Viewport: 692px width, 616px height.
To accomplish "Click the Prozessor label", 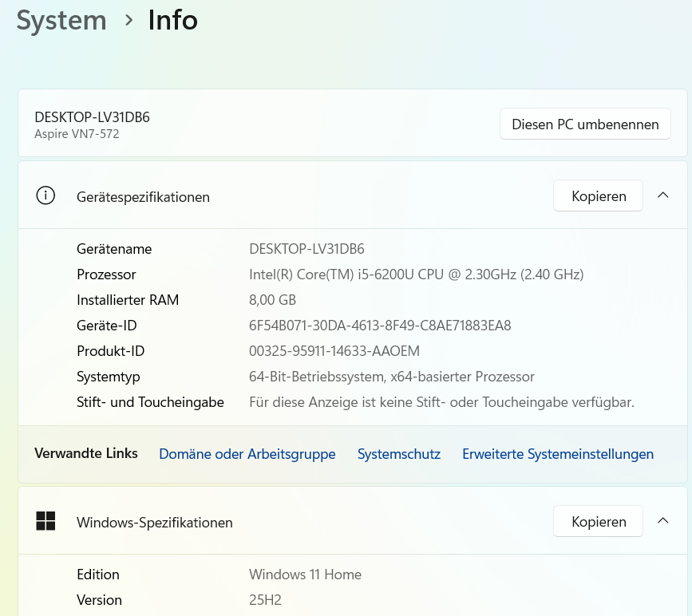I will coord(106,274).
